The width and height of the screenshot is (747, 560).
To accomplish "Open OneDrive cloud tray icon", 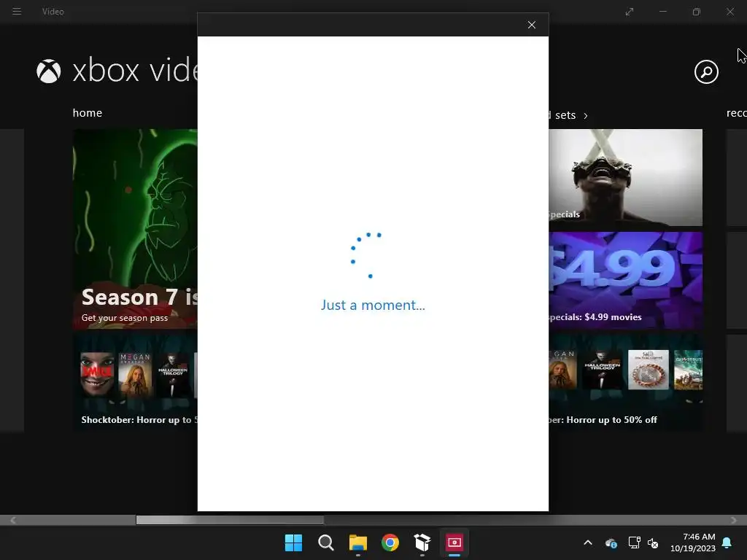I will (611, 542).
